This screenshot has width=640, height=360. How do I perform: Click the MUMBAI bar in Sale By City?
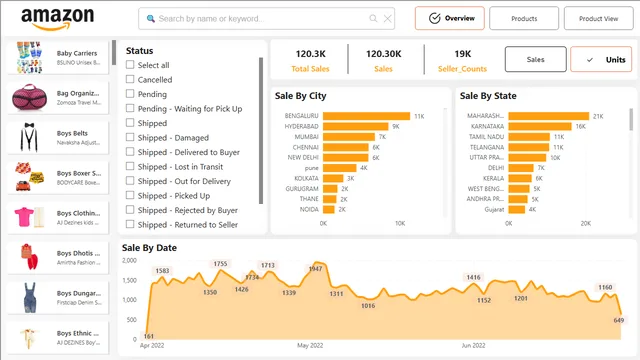(349, 137)
